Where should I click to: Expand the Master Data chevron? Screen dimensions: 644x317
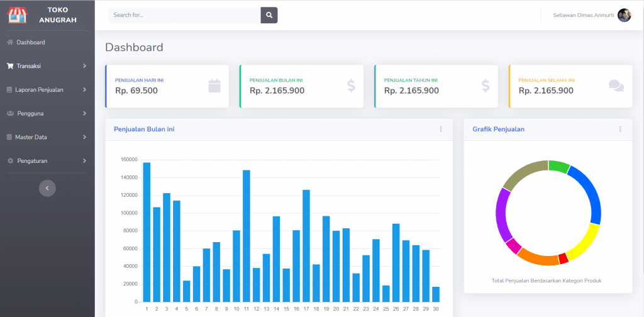(85, 137)
